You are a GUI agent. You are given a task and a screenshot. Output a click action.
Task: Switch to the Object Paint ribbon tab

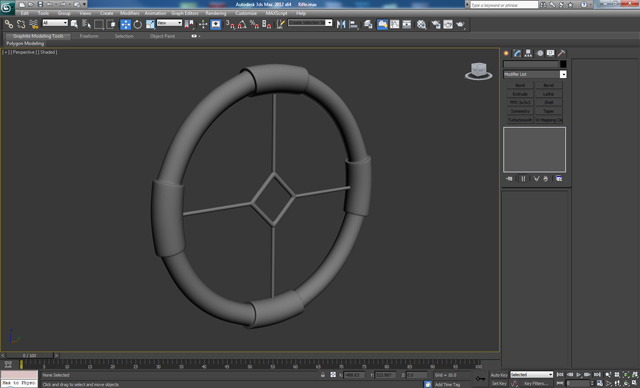click(x=162, y=36)
